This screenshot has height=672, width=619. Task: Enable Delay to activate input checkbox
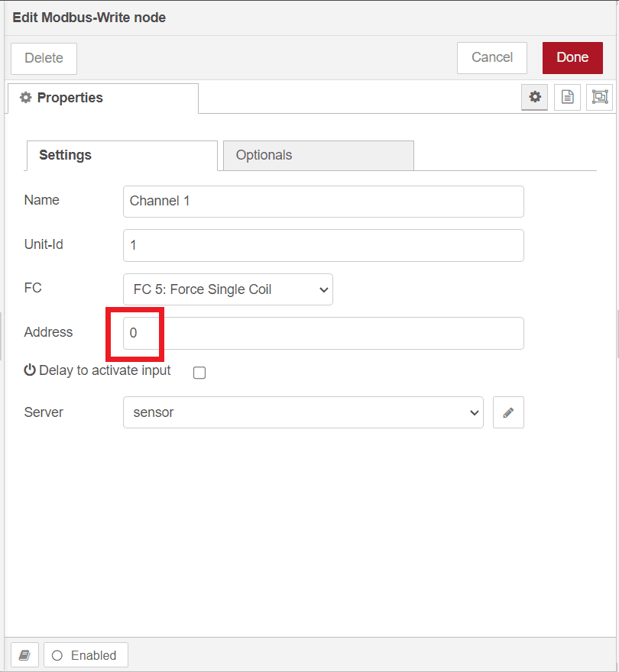pos(199,373)
